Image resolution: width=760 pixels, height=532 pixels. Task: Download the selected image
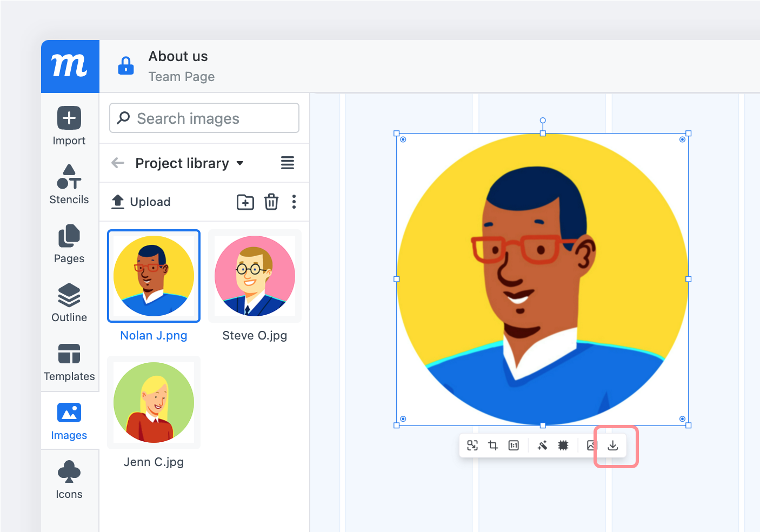(x=613, y=445)
